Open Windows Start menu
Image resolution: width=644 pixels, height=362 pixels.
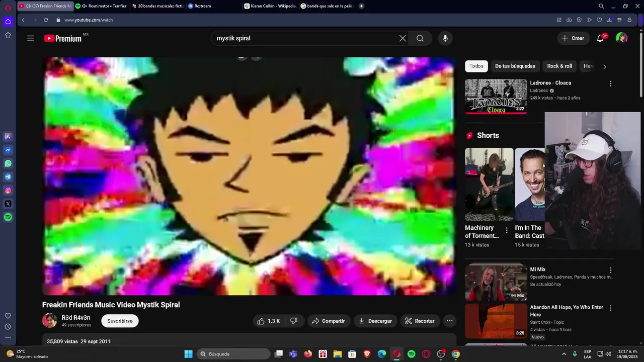coord(188,354)
